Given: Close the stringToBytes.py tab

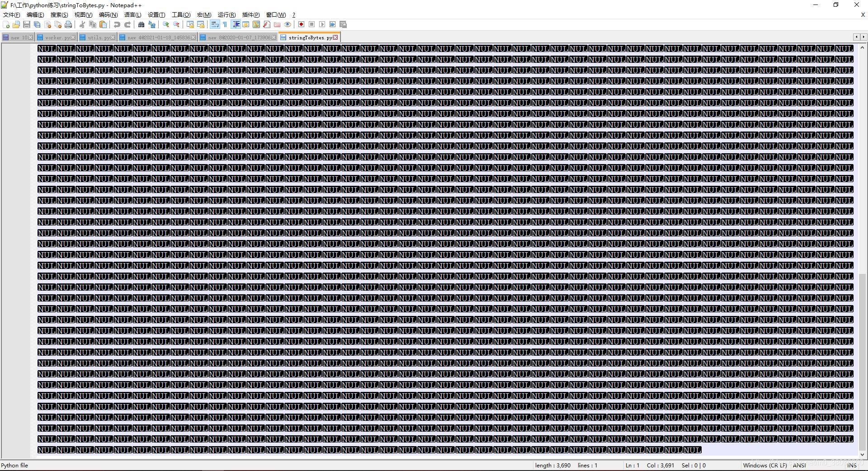Looking at the screenshot, I should pyautogui.click(x=335, y=38).
